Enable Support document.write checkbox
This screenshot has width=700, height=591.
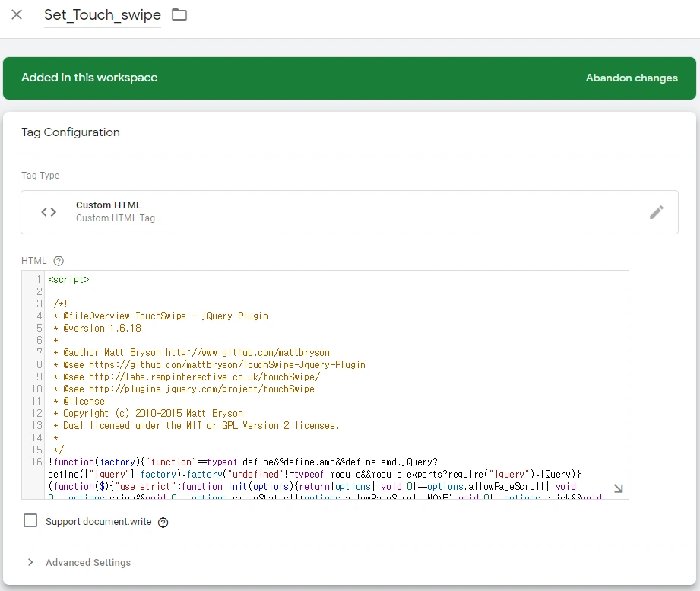(30, 520)
